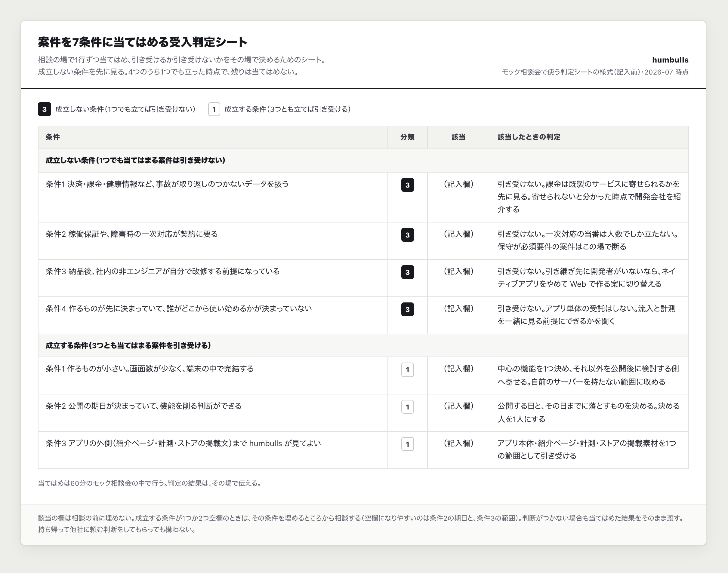Click 条件4 作るものが先に決まっていて text

pyautogui.click(x=179, y=308)
